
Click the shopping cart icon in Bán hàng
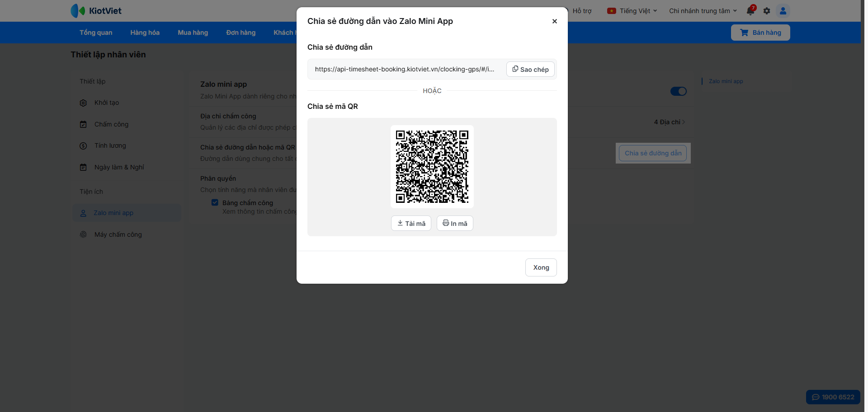(744, 33)
